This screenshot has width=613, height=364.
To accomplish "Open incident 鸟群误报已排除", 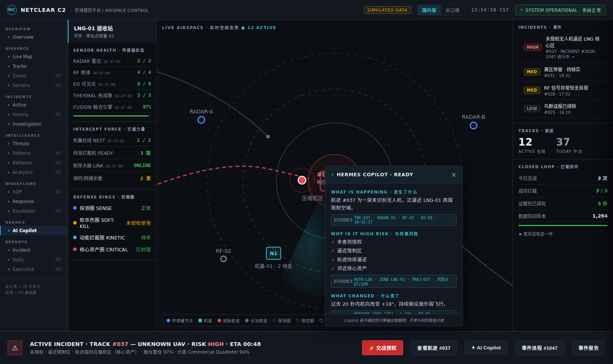I will [563, 109].
